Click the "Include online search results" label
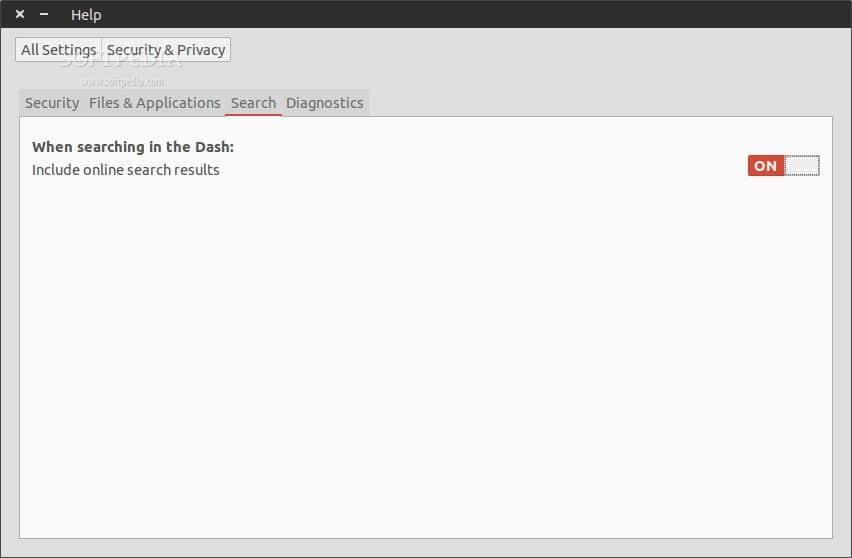Screen dimensions: 852x558 click(126, 170)
